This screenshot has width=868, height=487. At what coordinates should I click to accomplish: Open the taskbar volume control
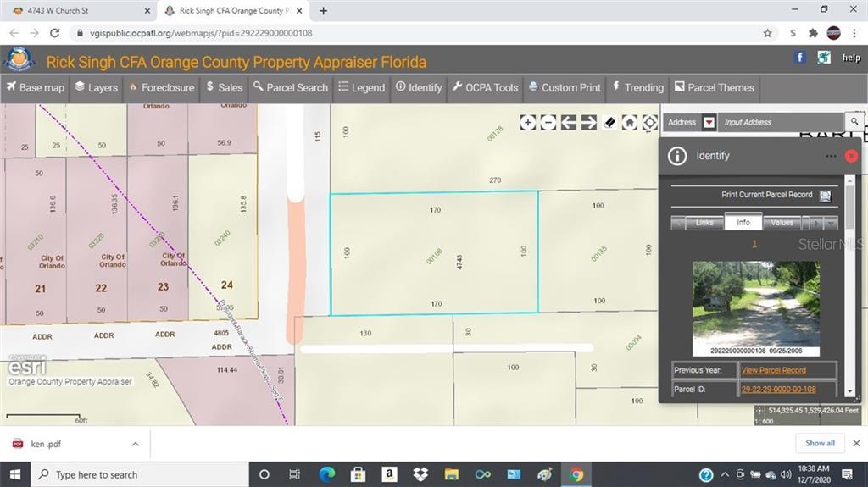coord(786,474)
